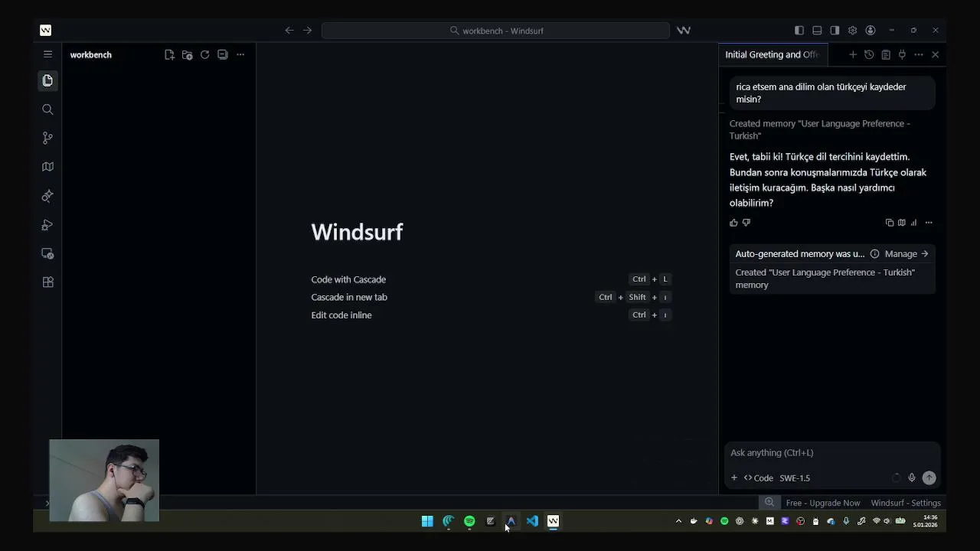Open Windsurf - Settings status item
The image size is (980, 551).
[906, 503]
